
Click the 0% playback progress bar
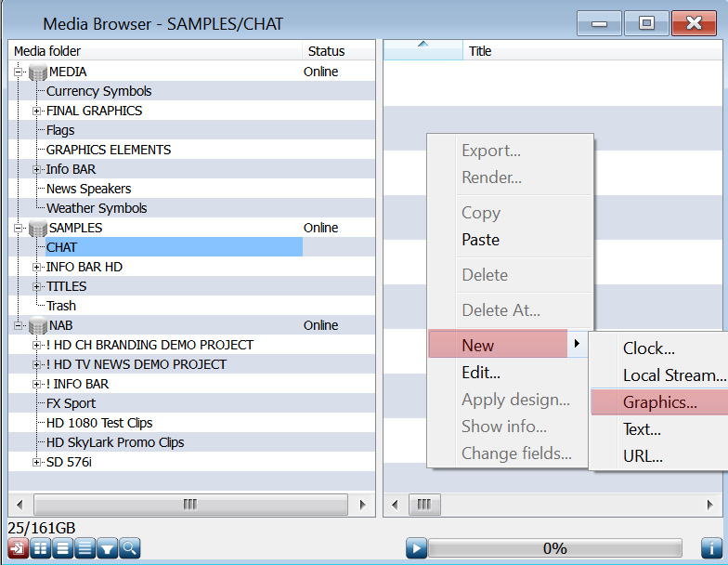(x=555, y=548)
